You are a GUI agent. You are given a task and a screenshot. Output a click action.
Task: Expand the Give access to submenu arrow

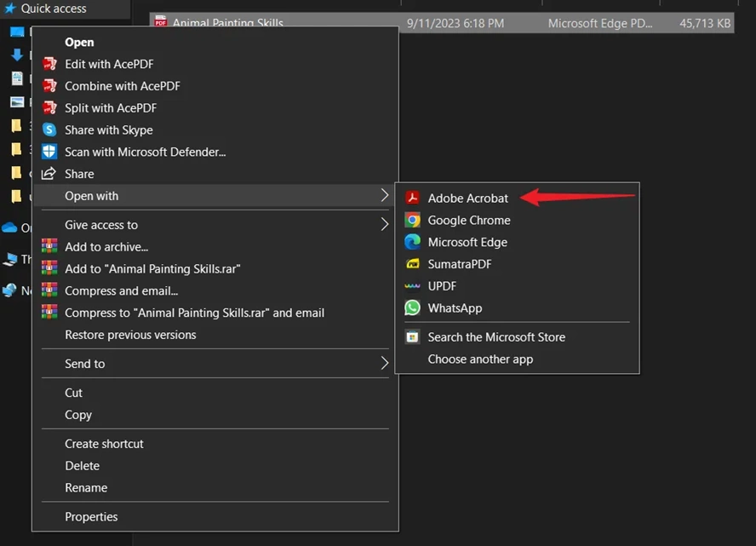click(x=384, y=224)
